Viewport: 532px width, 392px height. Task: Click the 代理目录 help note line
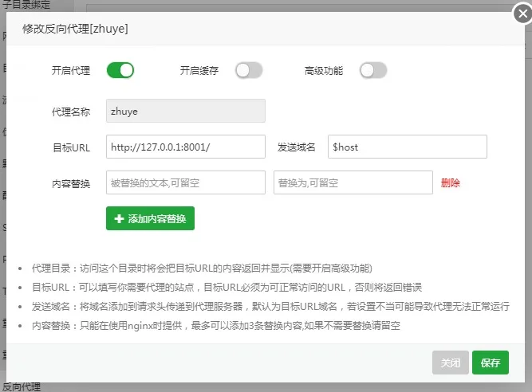[202, 269]
